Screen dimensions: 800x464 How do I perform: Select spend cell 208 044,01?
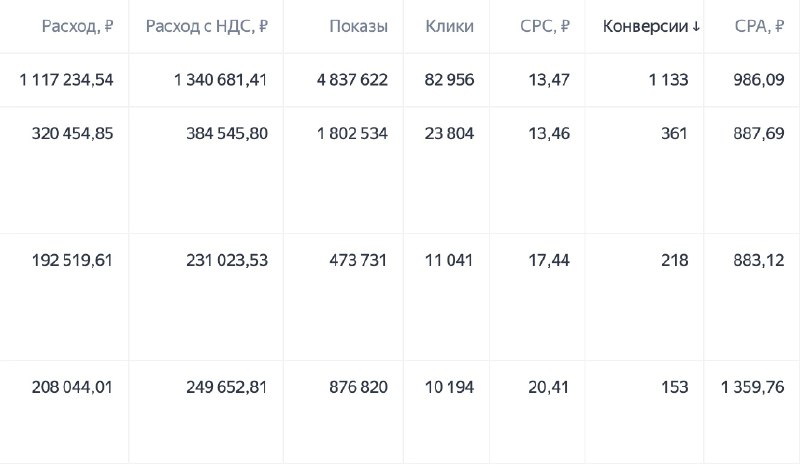[72, 387]
